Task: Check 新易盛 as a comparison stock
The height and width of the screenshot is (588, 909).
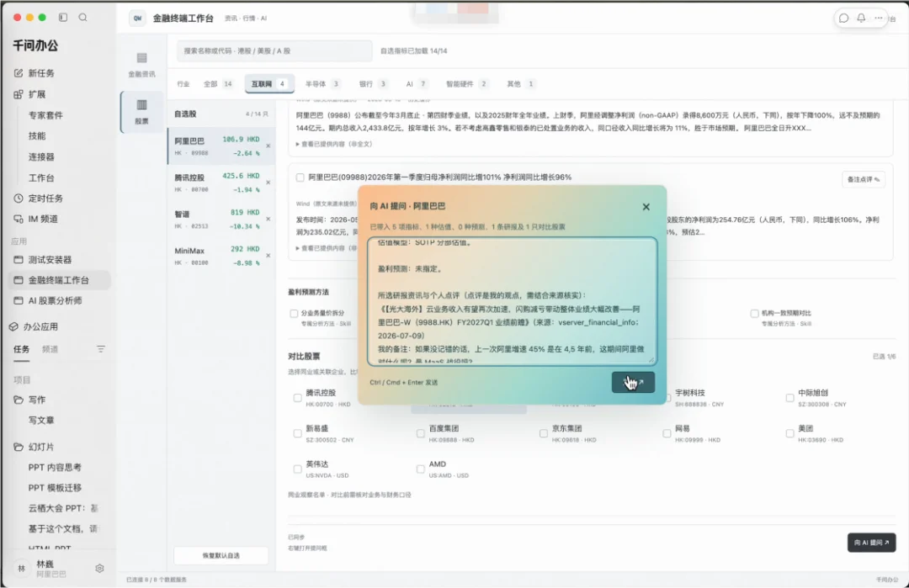Action: [297, 433]
